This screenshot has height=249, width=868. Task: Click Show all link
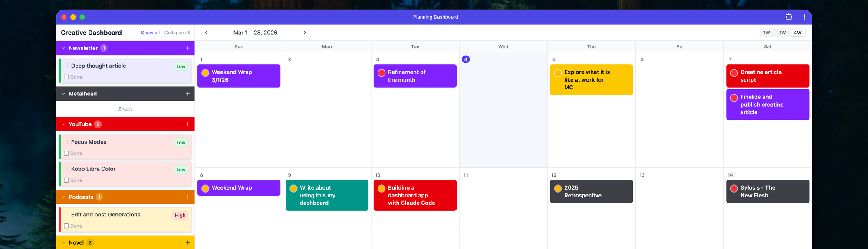click(x=150, y=33)
